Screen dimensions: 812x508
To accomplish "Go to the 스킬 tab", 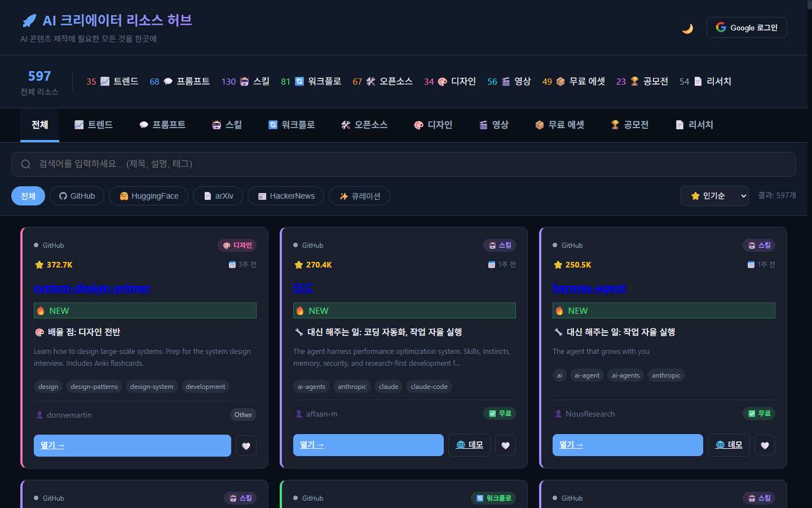I will click(x=227, y=125).
